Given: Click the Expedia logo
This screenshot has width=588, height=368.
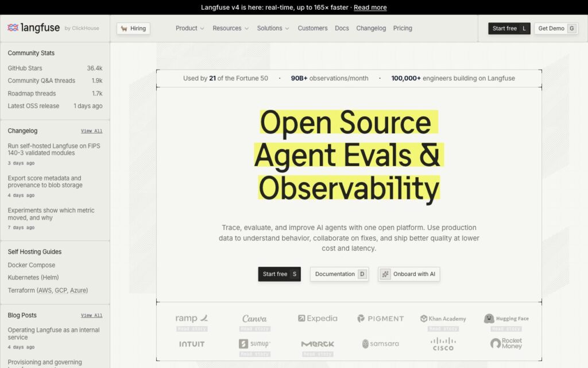Looking at the screenshot, I should click(318, 319).
